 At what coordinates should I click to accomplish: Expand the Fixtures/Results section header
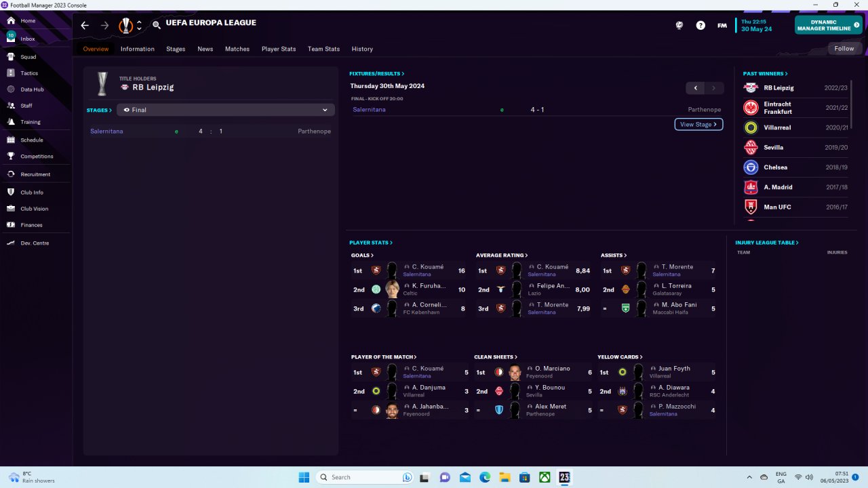point(376,73)
